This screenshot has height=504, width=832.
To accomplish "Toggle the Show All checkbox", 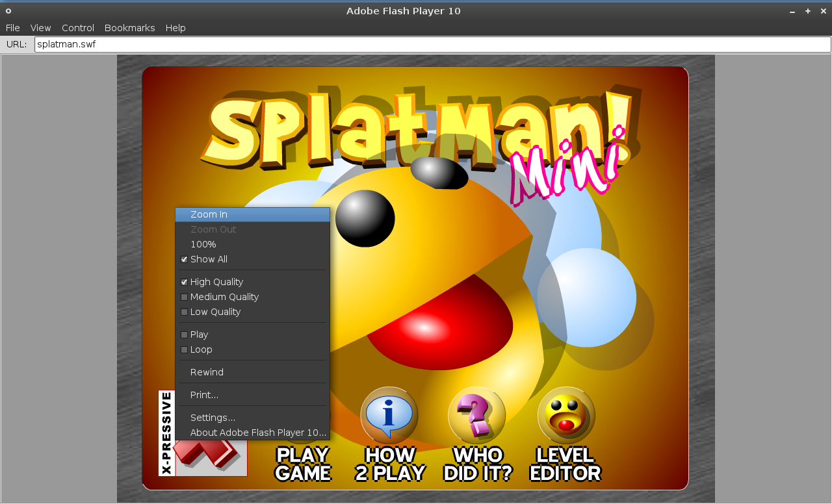I will pos(185,260).
